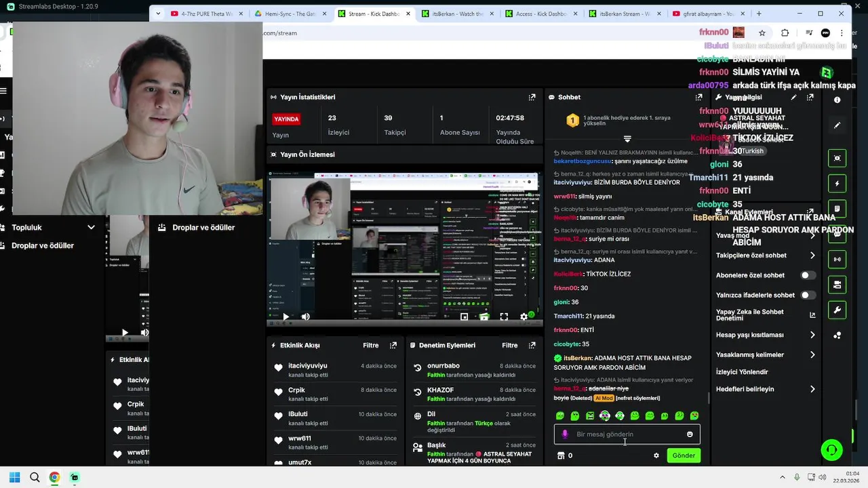Viewport: 868px width, 488px height.
Task: Click İzleyici Yönlendir option
Action: (x=742, y=372)
